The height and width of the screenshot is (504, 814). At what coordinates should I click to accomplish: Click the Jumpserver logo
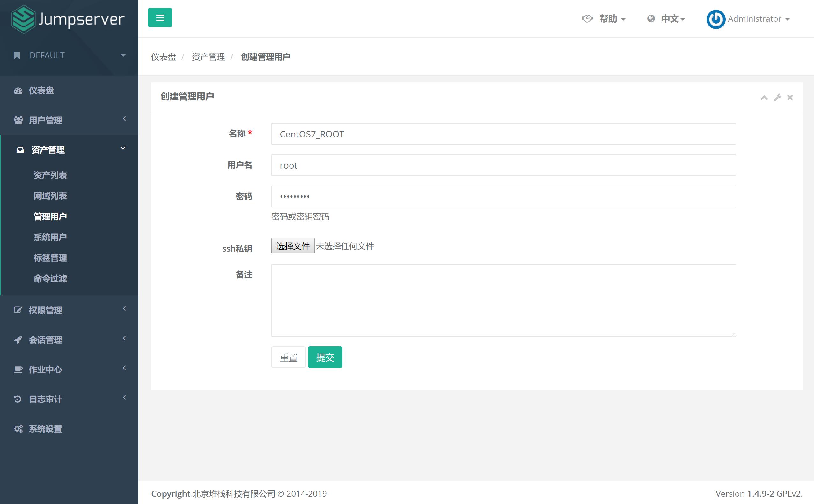68,19
